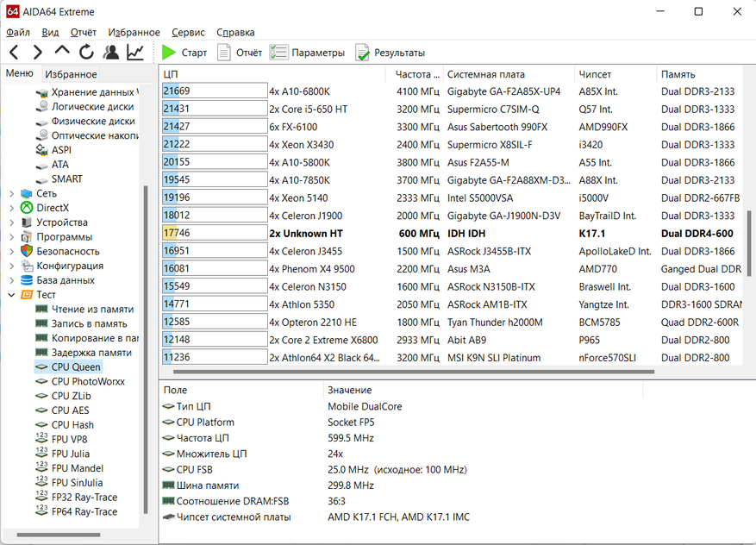This screenshot has height=545, width=756.
Task: Select the DirectX icon in the tree
Action: pyautogui.click(x=27, y=208)
